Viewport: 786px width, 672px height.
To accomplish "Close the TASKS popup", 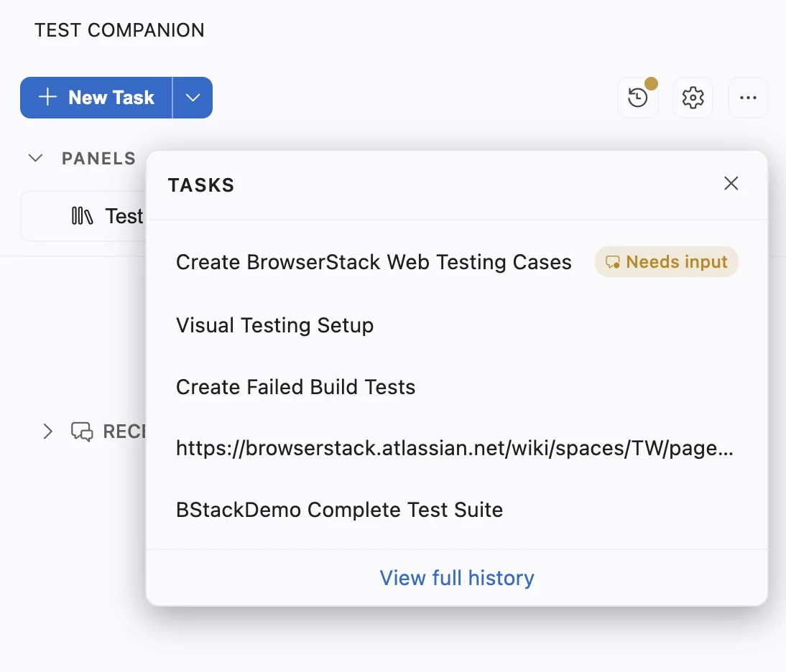I will (731, 183).
